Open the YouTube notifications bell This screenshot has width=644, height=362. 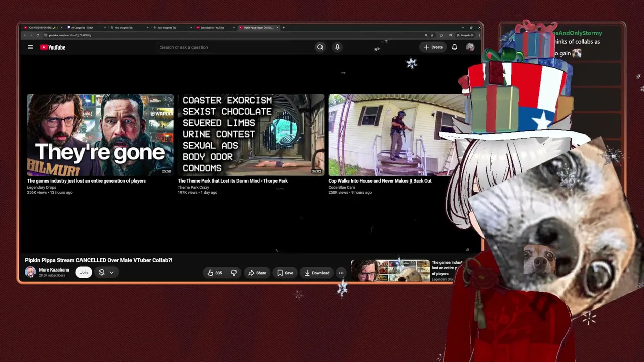pyautogui.click(x=454, y=47)
